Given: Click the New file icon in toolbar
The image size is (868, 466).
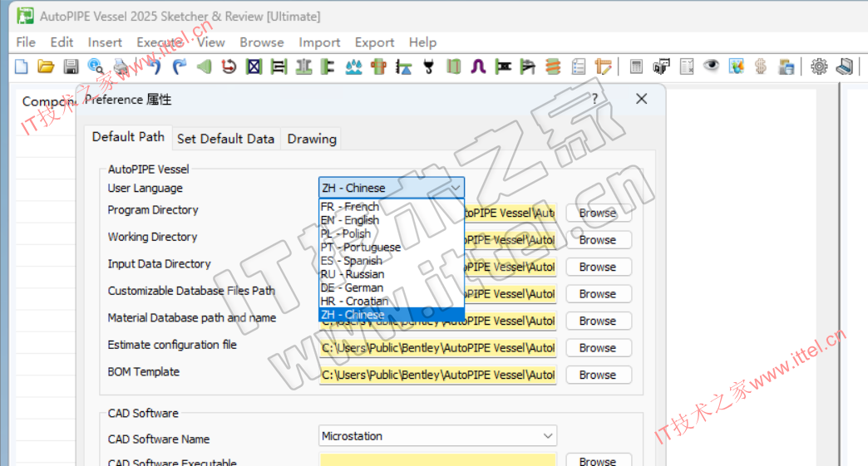Looking at the screenshot, I should 22,66.
